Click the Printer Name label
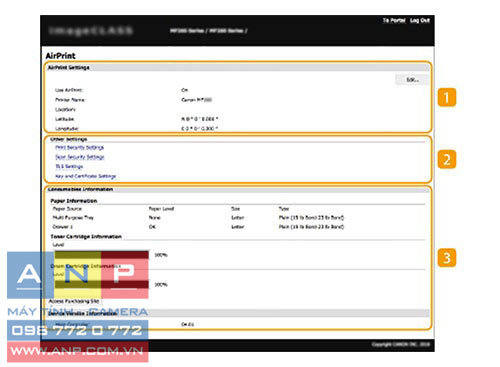The height and width of the screenshot is (367, 500). pos(70,100)
